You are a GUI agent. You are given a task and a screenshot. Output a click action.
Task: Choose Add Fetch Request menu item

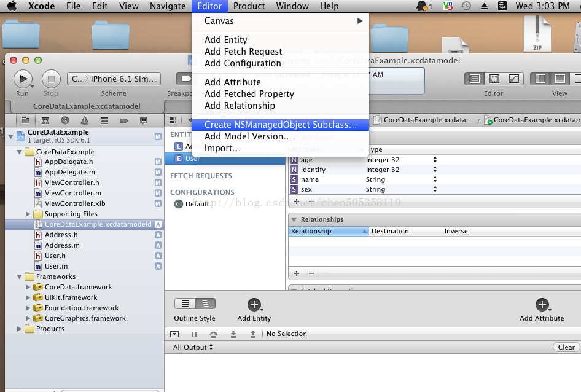click(x=281, y=52)
